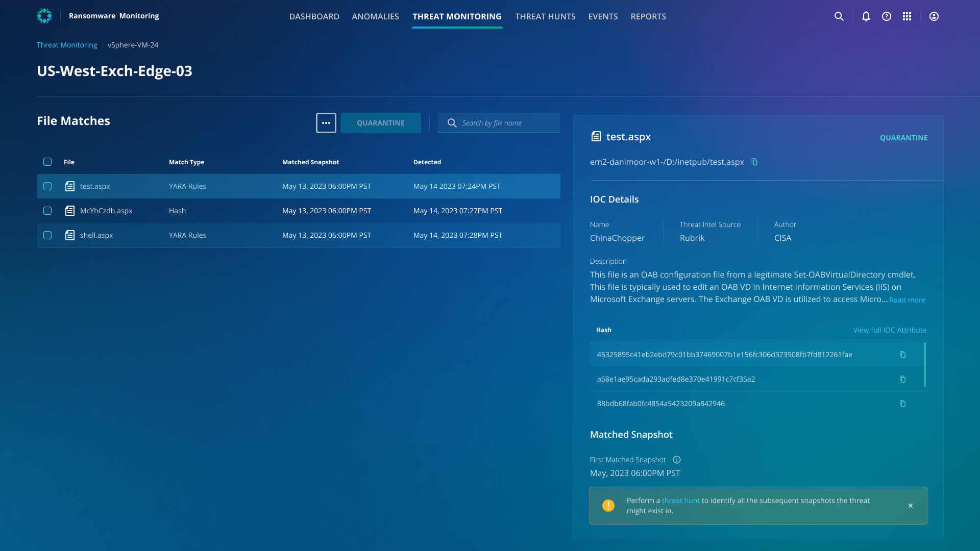Select the hash 88bdb68fab0fc4854a5423209a842946
Image resolution: width=980 pixels, height=551 pixels.
660,404
